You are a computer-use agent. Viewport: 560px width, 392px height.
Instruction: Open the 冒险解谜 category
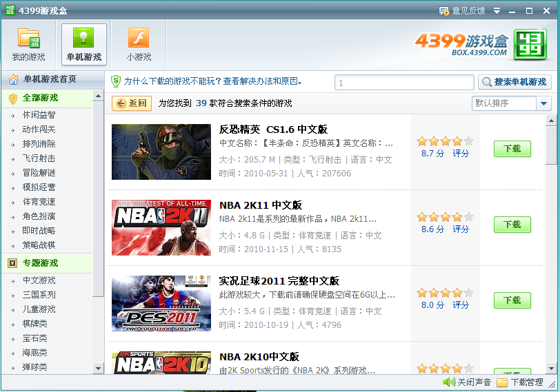(x=39, y=173)
